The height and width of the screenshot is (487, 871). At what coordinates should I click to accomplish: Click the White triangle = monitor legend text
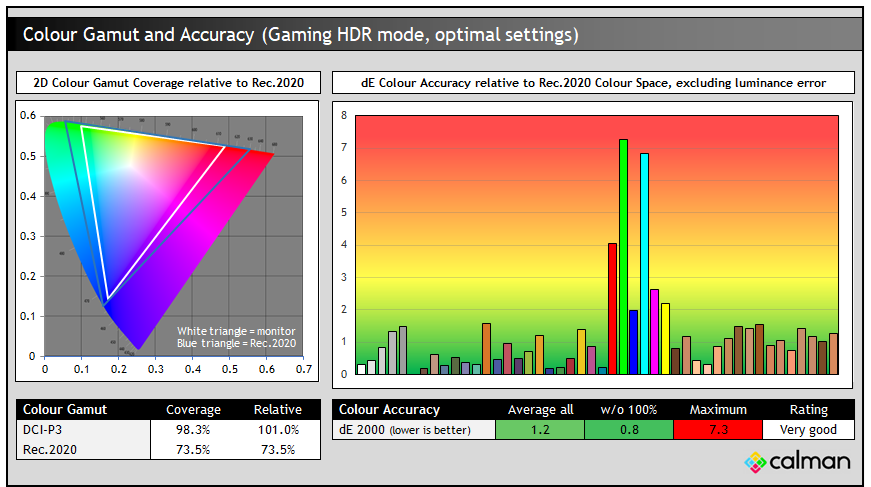click(x=236, y=331)
